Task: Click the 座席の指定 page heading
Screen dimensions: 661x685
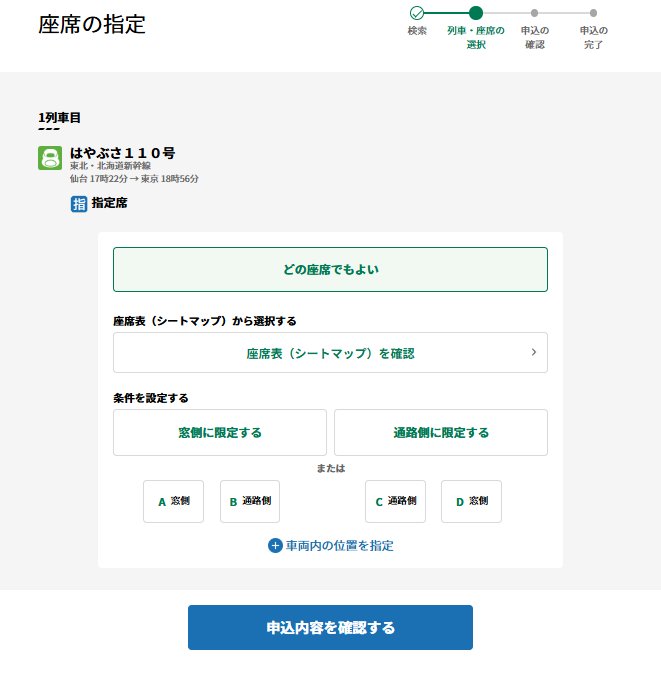Action: [92, 25]
